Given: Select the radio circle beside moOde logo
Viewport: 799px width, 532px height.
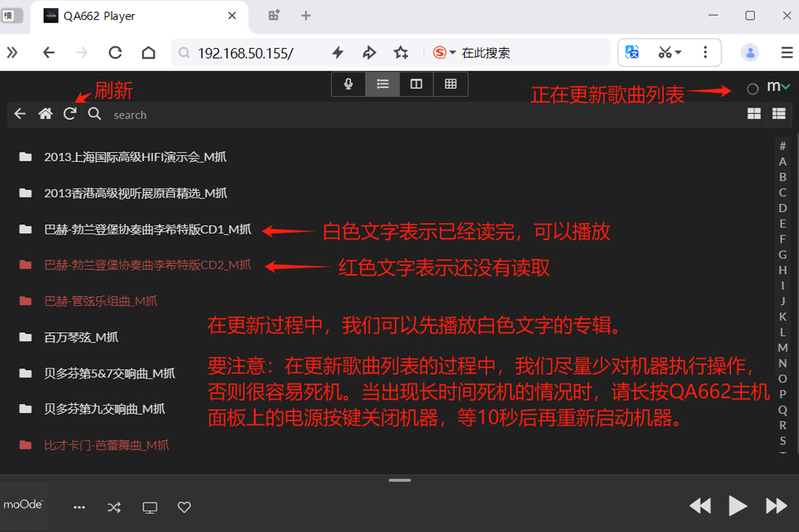Looking at the screenshot, I should [x=753, y=89].
